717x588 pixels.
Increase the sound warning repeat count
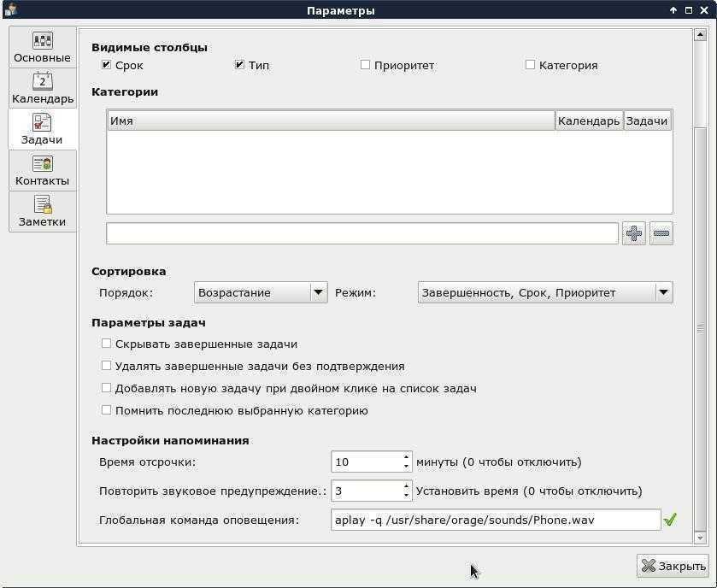406,486
